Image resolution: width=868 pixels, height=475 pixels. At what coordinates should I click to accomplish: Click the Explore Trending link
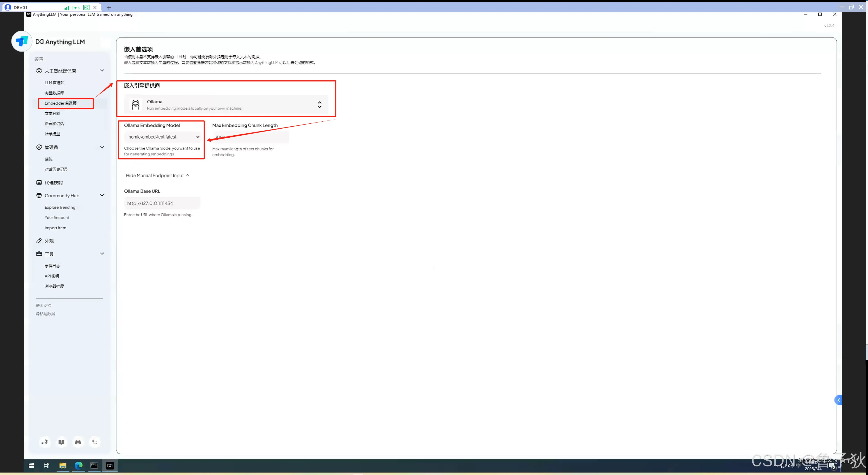point(60,207)
